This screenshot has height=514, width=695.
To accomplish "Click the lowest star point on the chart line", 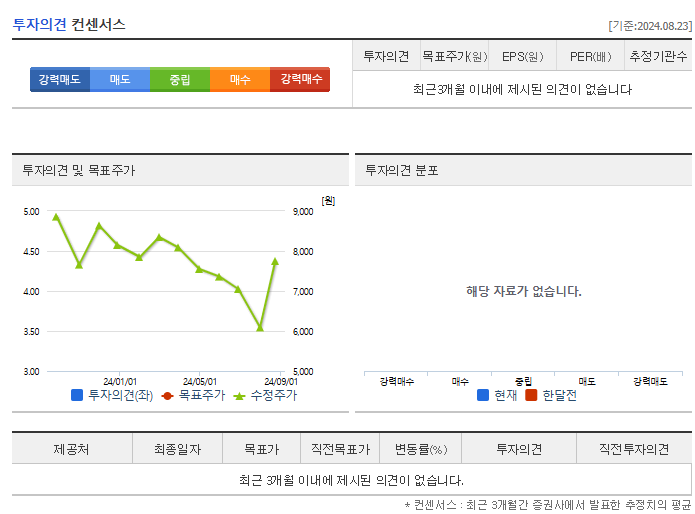I will (x=260, y=328).
